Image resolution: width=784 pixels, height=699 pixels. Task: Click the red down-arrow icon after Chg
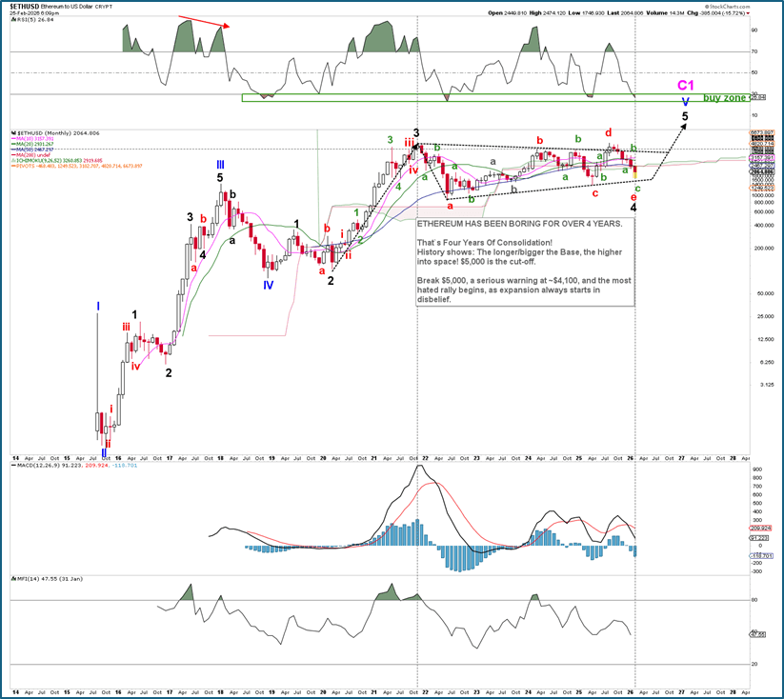(748, 13)
